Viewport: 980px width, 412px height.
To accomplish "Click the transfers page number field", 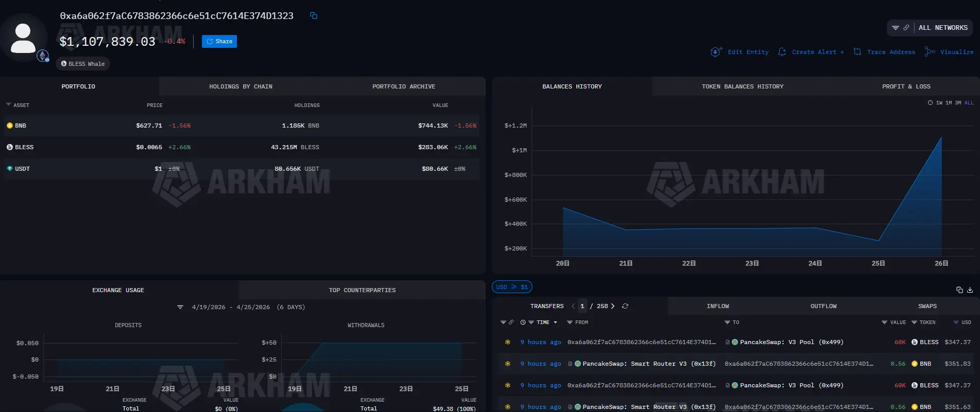I will [x=582, y=306].
